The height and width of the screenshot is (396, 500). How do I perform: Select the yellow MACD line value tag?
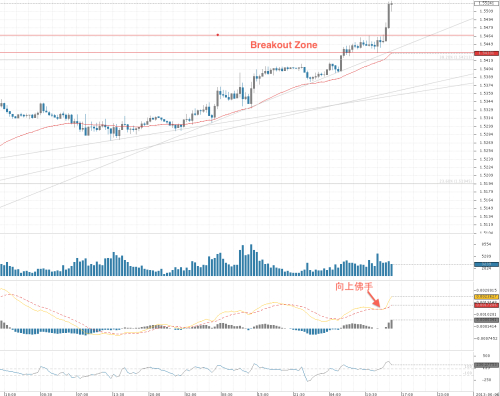click(x=486, y=296)
